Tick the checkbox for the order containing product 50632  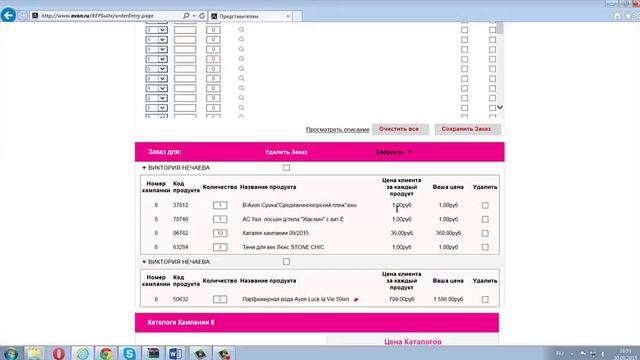pyautogui.click(x=286, y=262)
